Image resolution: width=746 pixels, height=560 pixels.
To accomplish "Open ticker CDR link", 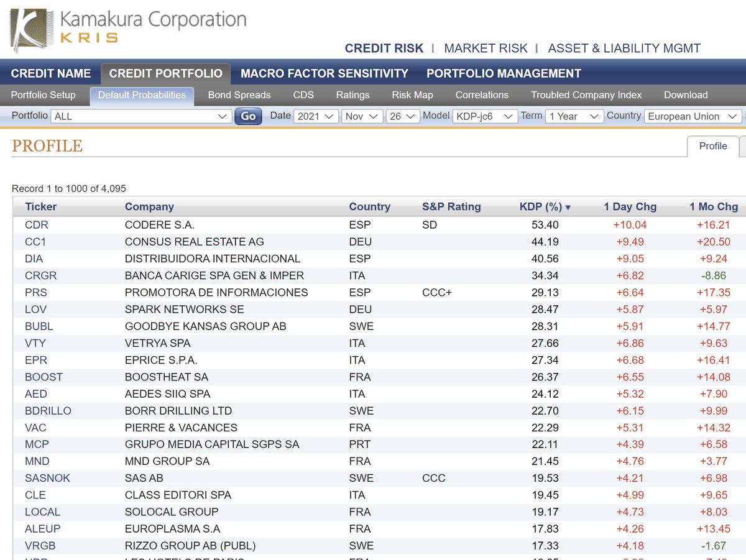I will coord(36,225).
